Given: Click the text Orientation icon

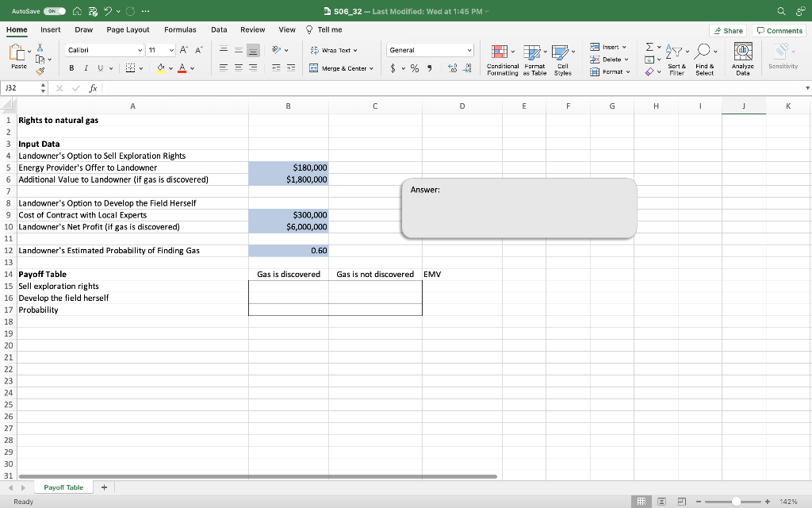Looking at the screenshot, I should click(277, 50).
